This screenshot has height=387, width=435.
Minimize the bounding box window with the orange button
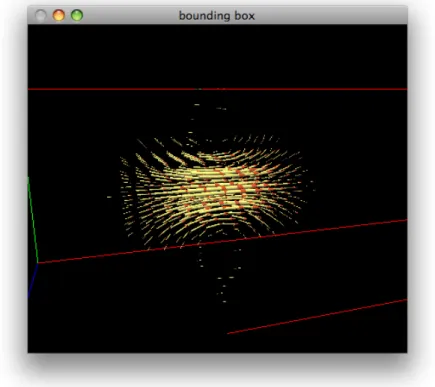(x=59, y=15)
